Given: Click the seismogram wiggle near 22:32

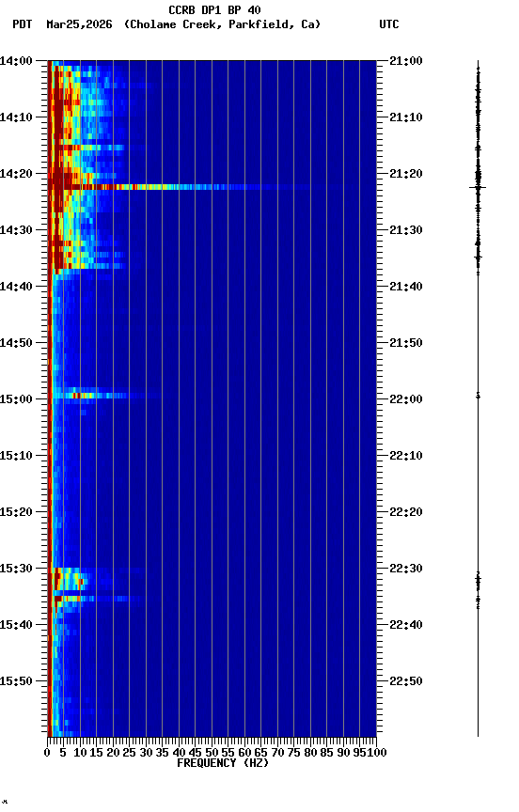Looking at the screenshot, I should (478, 581).
